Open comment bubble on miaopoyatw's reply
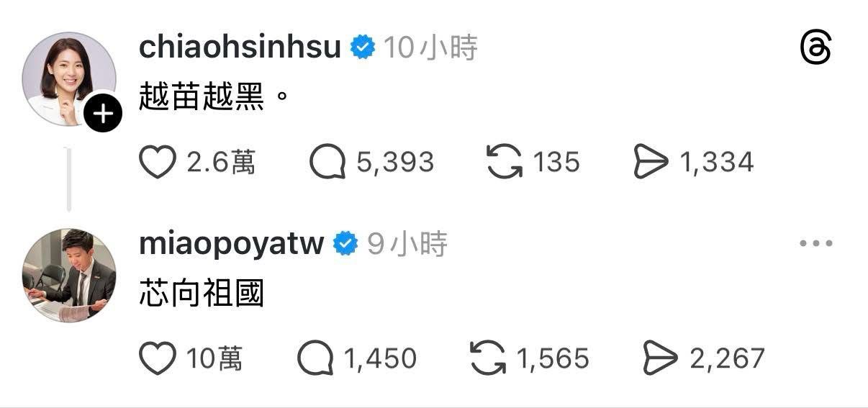The image size is (868, 408). pos(316,358)
